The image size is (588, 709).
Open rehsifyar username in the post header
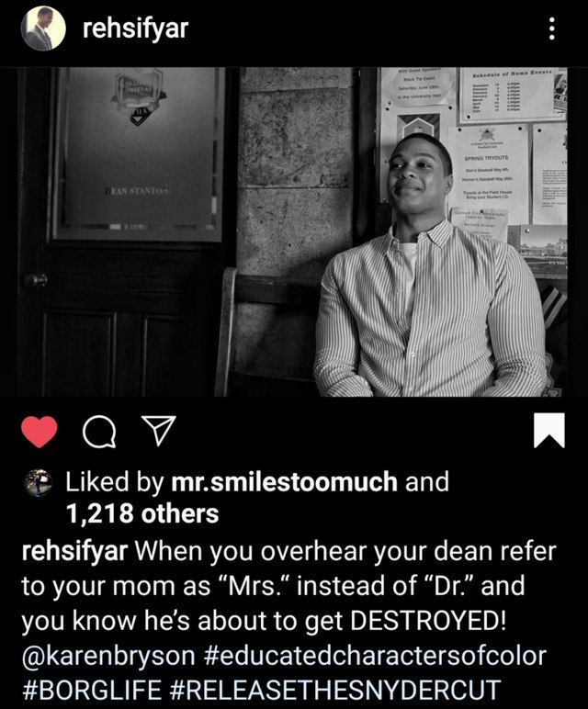coord(135,29)
